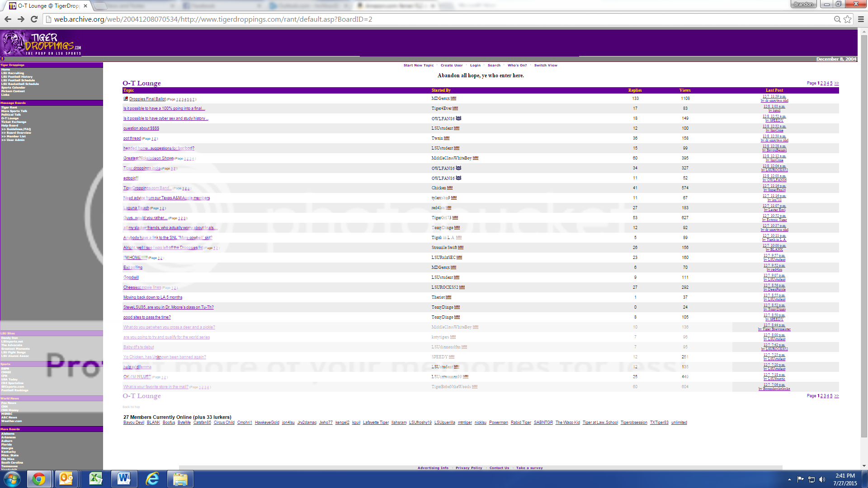This screenshot has width=868, height=488.
Task: Click Who's On? in the top menu
Action: [x=517, y=66]
